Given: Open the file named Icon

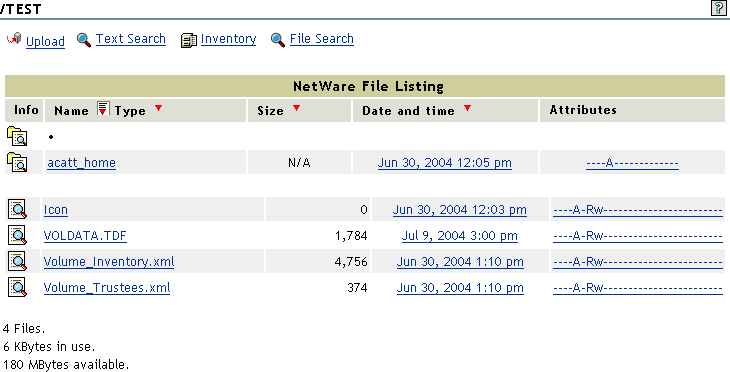Looking at the screenshot, I should tap(55, 210).
